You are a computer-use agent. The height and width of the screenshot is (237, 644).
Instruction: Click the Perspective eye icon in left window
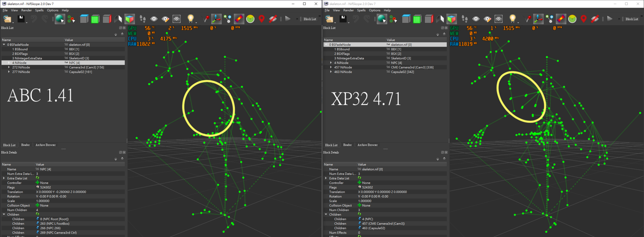pyautogui.click(x=154, y=19)
